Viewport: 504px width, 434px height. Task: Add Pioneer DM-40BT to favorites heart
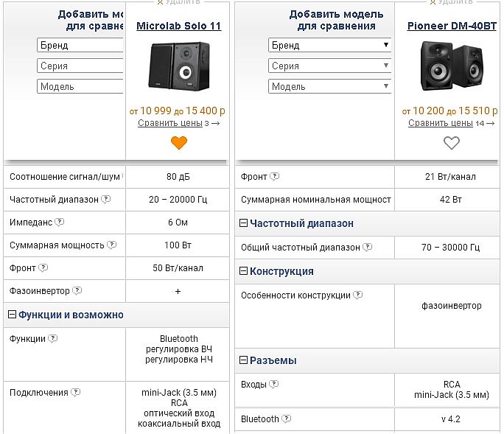pyautogui.click(x=451, y=143)
